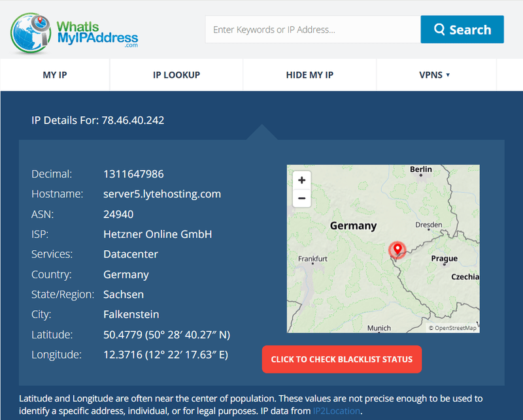
Task: Select the decimal value 1311647986
Action: click(x=133, y=174)
